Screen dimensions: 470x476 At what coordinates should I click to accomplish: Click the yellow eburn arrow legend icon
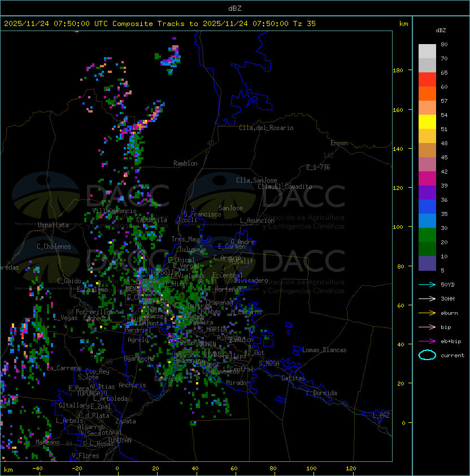pos(427,313)
